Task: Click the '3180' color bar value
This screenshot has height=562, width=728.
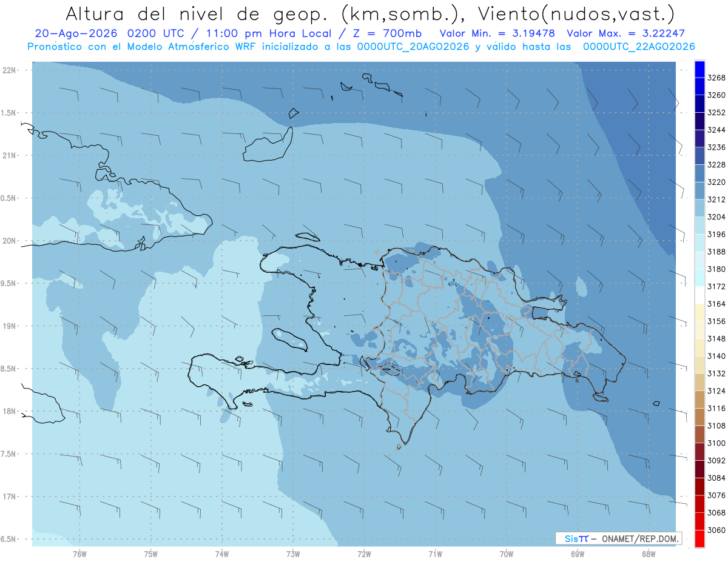Action: tap(716, 269)
